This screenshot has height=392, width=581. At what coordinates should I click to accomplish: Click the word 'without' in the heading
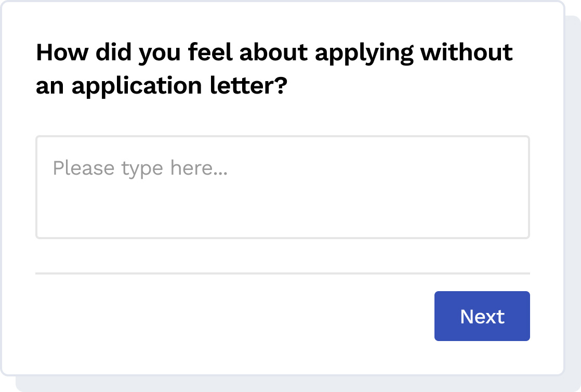[467, 53]
